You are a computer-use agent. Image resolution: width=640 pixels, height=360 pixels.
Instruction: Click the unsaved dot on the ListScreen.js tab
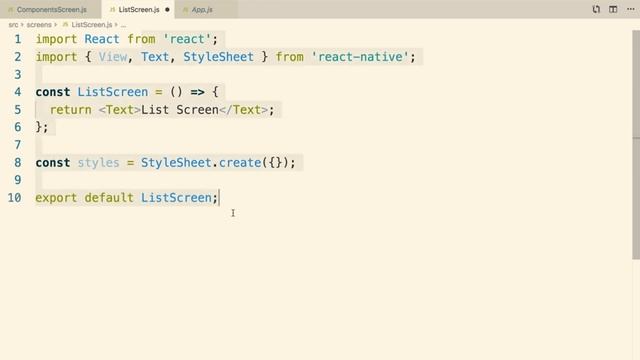167,9
